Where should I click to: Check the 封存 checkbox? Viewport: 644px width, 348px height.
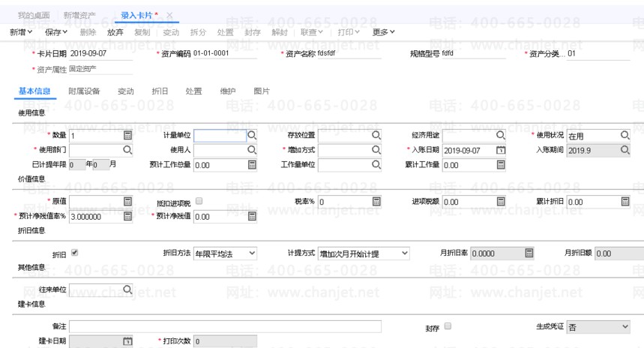click(x=448, y=326)
